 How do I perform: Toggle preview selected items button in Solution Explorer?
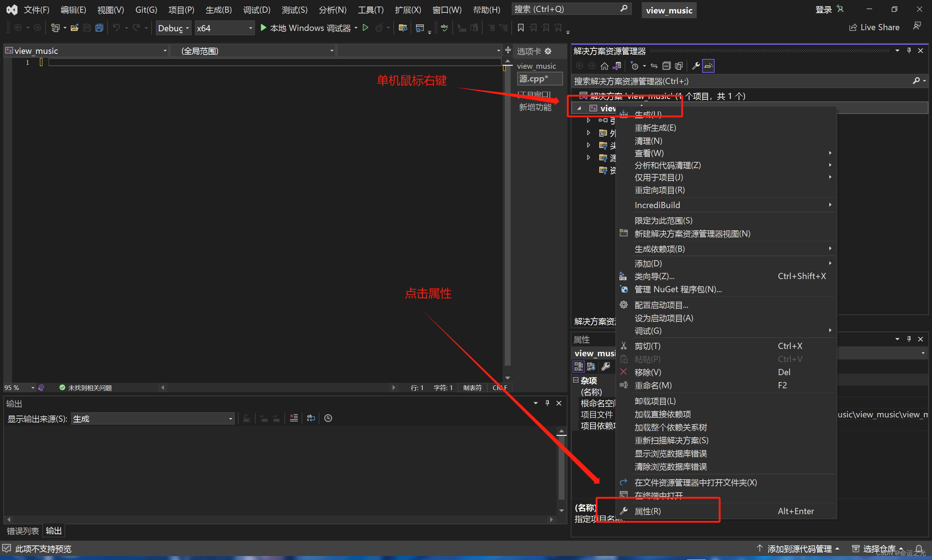click(708, 66)
